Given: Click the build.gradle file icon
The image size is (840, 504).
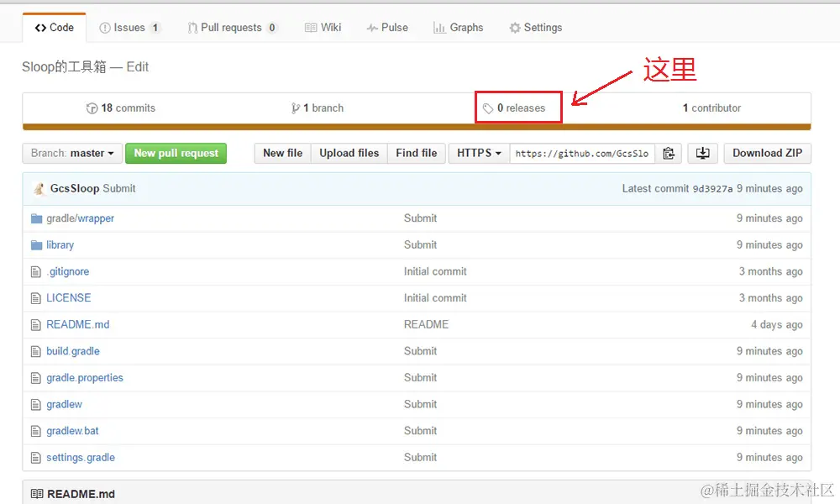Looking at the screenshot, I should 36,352.
